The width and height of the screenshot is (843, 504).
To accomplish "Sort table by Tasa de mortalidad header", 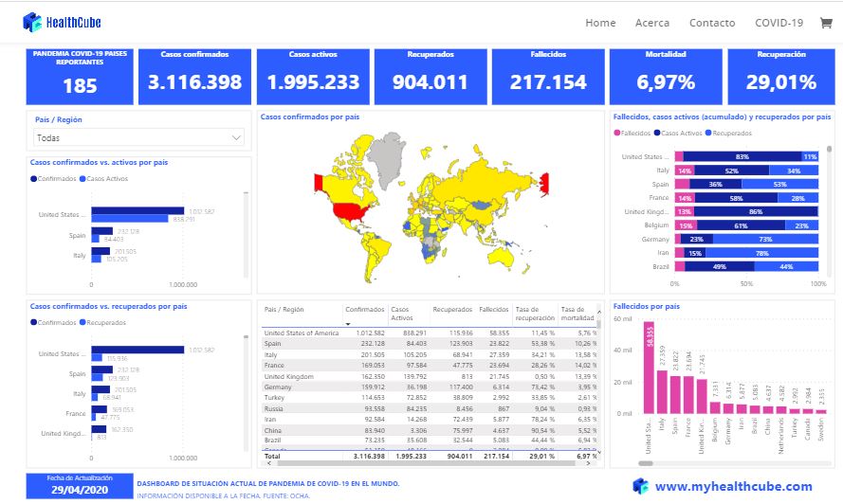I will (577, 314).
